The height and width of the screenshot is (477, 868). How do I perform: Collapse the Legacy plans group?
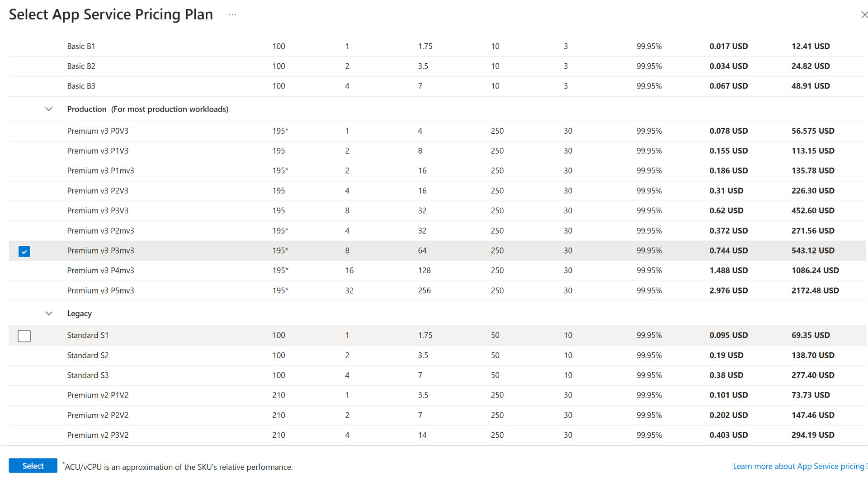click(49, 313)
